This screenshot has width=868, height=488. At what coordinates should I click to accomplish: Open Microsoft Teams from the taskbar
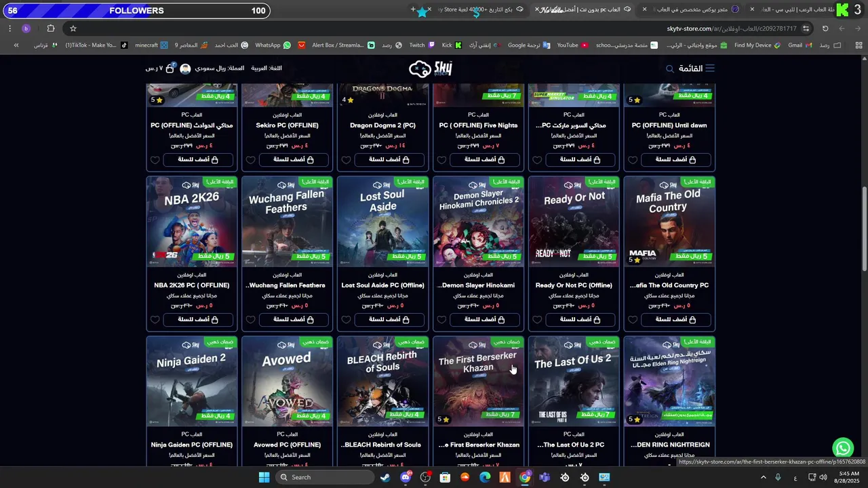pos(545,477)
